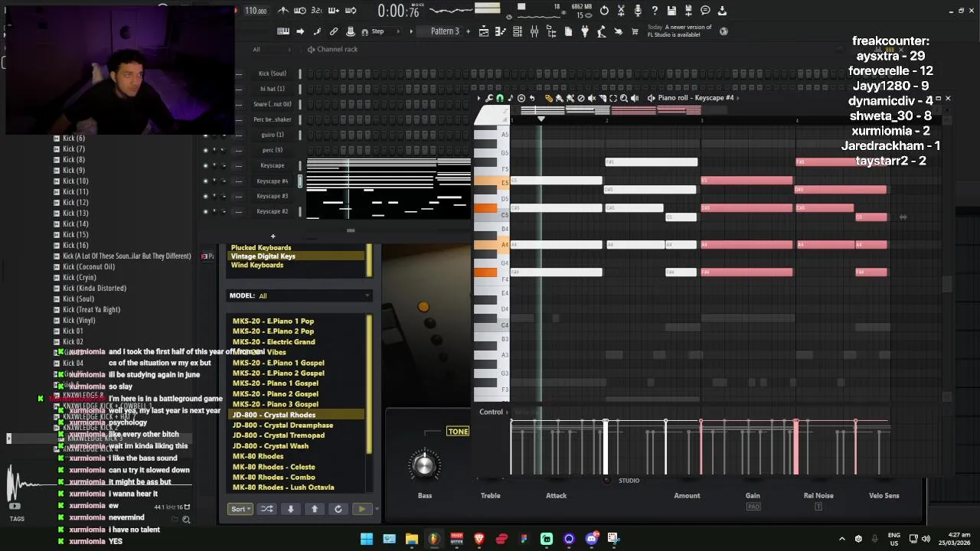The image size is (980, 551).
Task: Mute the Keyscape channel LED
Action: point(205,165)
